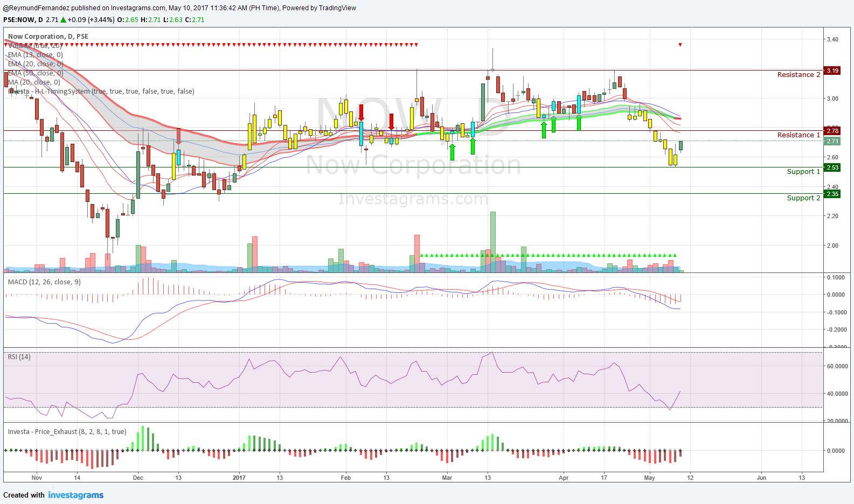Click the 'Dec' date axis label
Image resolution: width=854 pixels, height=504 pixels.
[138, 478]
